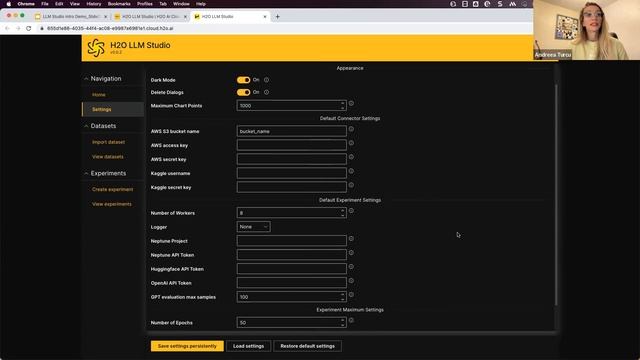Screen dimensions: 640x360
Task: Click info icon for Maximum Chart Points
Action: pos(351,104)
